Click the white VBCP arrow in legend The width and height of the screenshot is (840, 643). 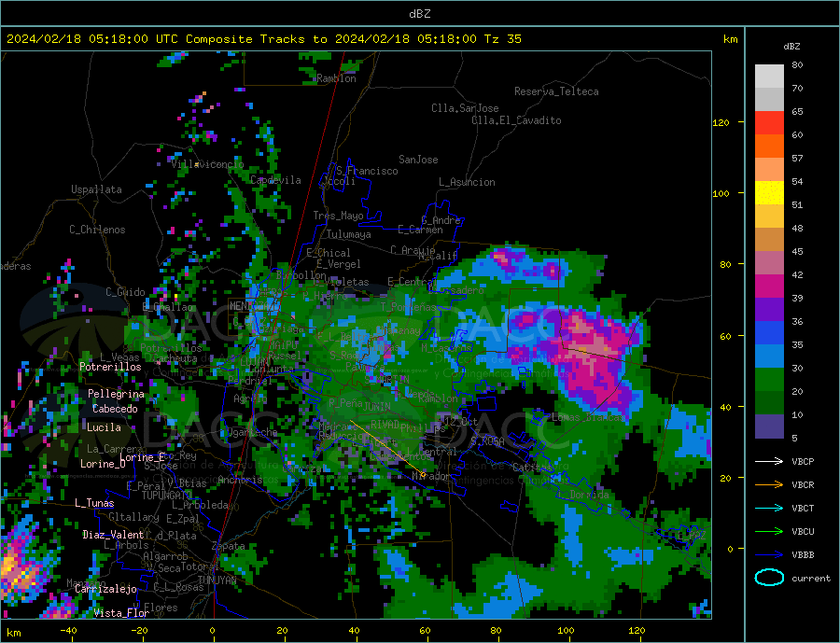click(769, 461)
